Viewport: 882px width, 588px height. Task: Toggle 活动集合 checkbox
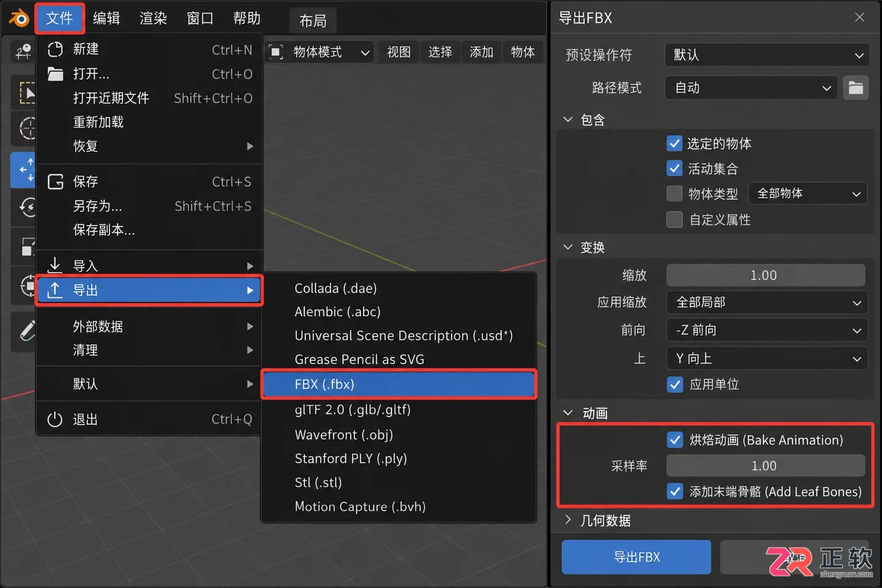(x=674, y=168)
